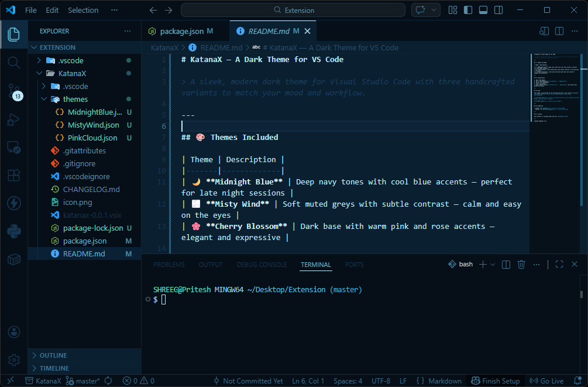Image resolution: width=588 pixels, height=387 pixels.
Task: Switch to the OUTPUT panel tab
Action: click(211, 265)
